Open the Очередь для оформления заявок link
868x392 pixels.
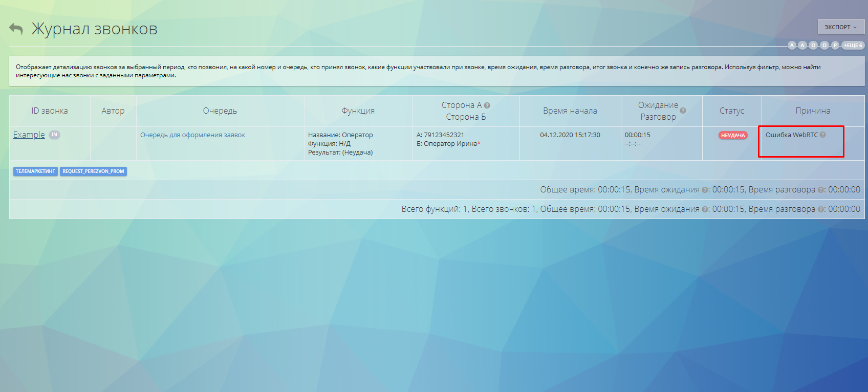point(192,135)
